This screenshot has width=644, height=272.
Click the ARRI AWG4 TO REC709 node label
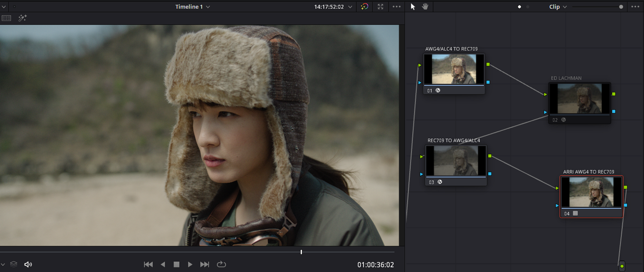pyautogui.click(x=589, y=172)
